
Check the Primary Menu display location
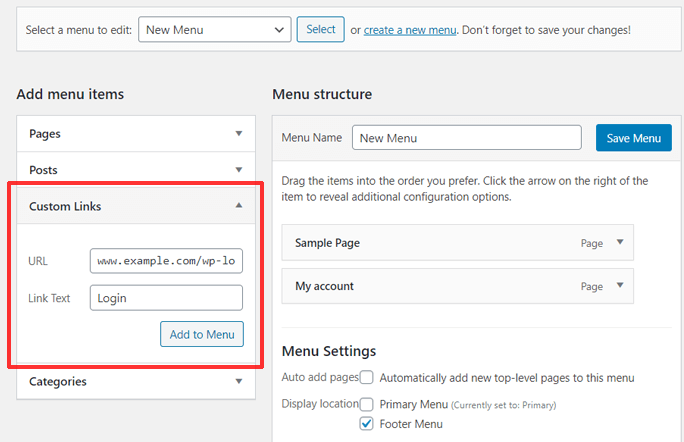pyautogui.click(x=366, y=404)
